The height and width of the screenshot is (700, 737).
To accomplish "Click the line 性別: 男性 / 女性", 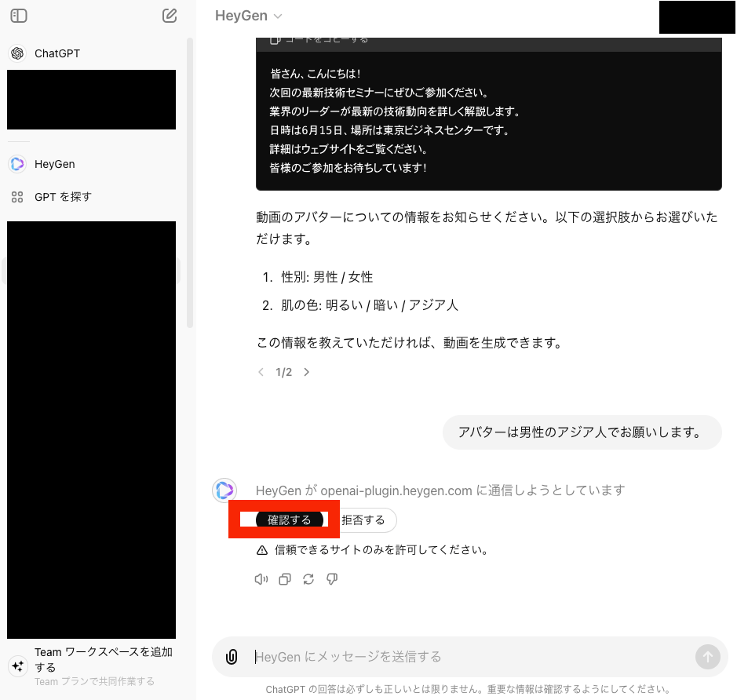I will tap(327, 277).
